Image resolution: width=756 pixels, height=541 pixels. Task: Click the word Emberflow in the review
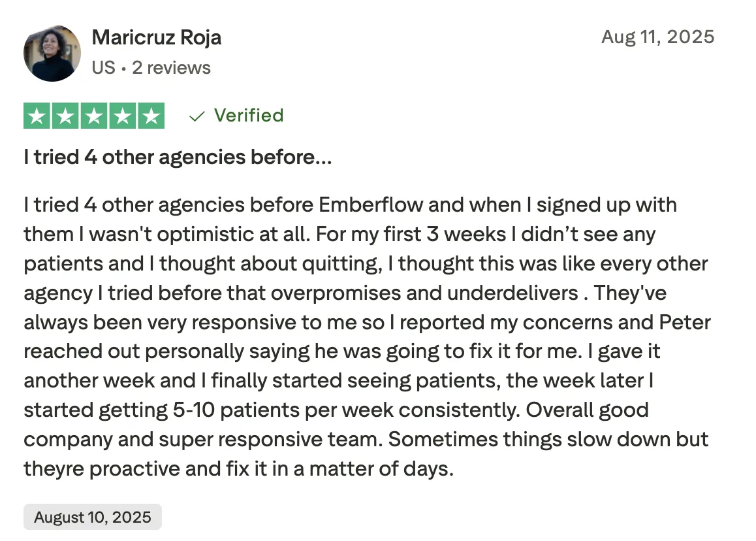pos(370,205)
